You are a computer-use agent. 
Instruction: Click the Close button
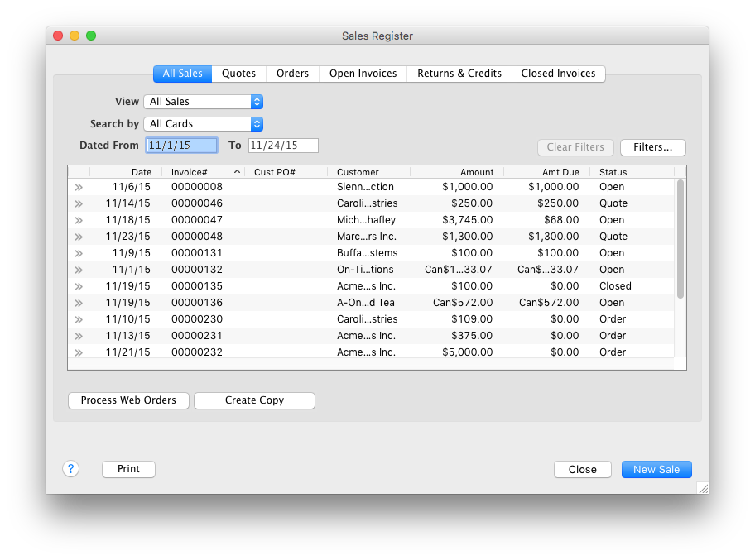tap(583, 470)
